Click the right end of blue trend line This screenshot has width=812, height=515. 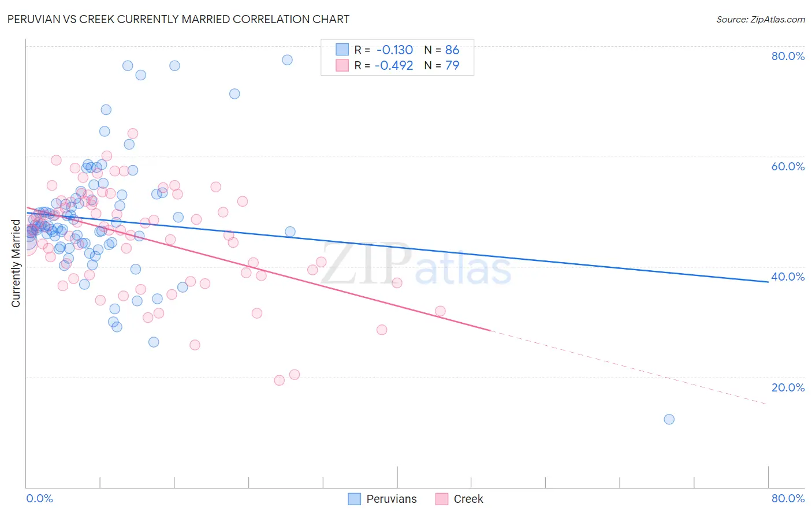coord(768,281)
